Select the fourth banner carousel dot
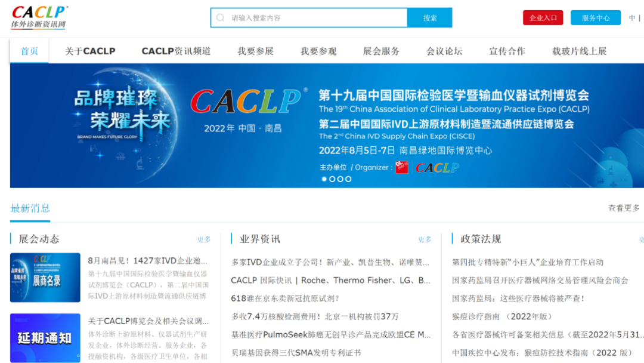This screenshot has height=363, width=644. click(x=348, y=179)
